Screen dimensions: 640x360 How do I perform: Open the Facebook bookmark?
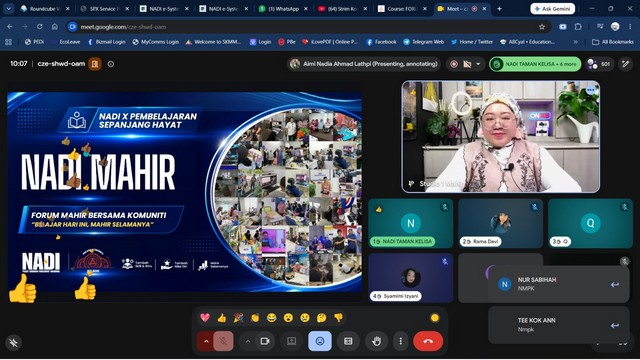coord(381,42)
